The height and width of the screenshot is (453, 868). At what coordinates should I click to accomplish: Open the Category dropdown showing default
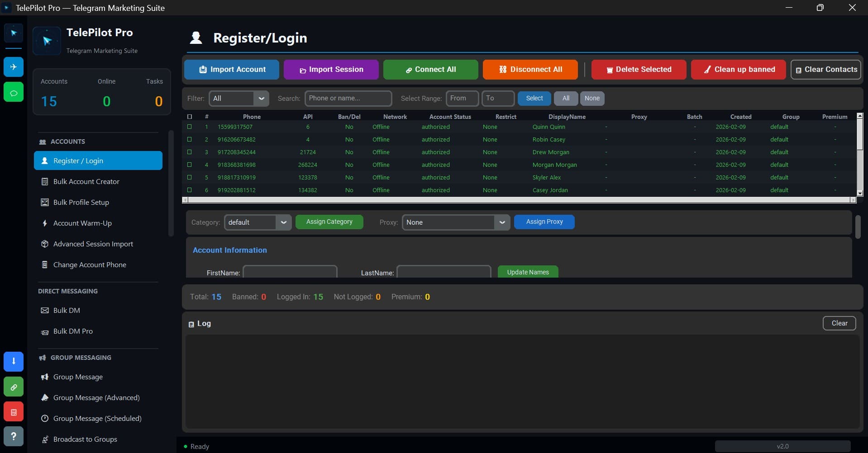click(x=258, y=222)
